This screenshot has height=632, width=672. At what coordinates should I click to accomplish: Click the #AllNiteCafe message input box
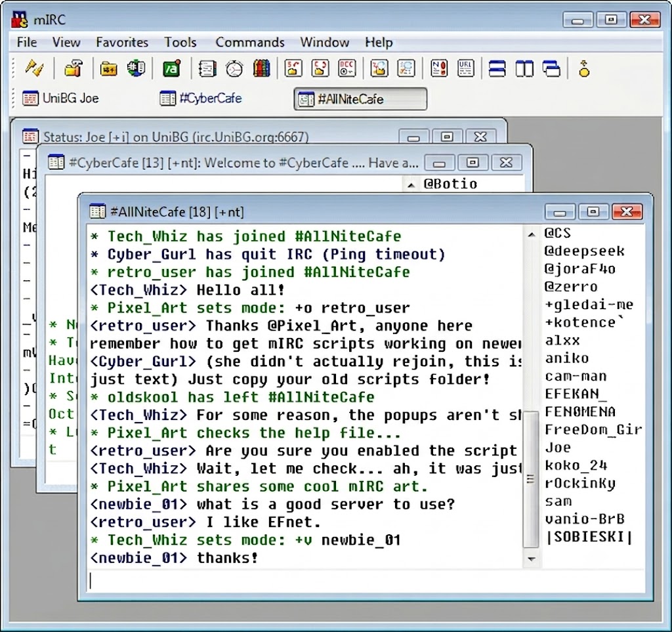pos(366,581)
